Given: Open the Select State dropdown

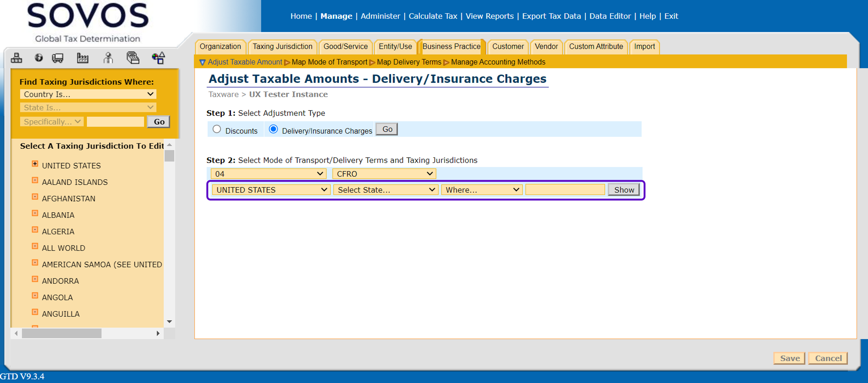Looking at the screenshot, I should tap(385, 190).
